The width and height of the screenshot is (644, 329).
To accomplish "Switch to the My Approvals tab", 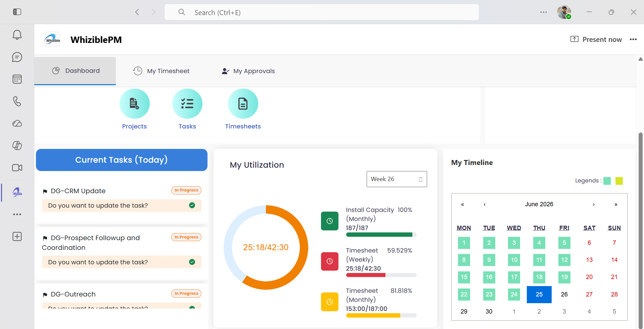I will pos(248,71).
